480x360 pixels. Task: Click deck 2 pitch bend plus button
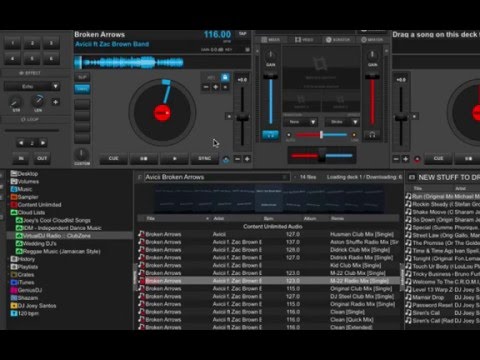point(406,159)
